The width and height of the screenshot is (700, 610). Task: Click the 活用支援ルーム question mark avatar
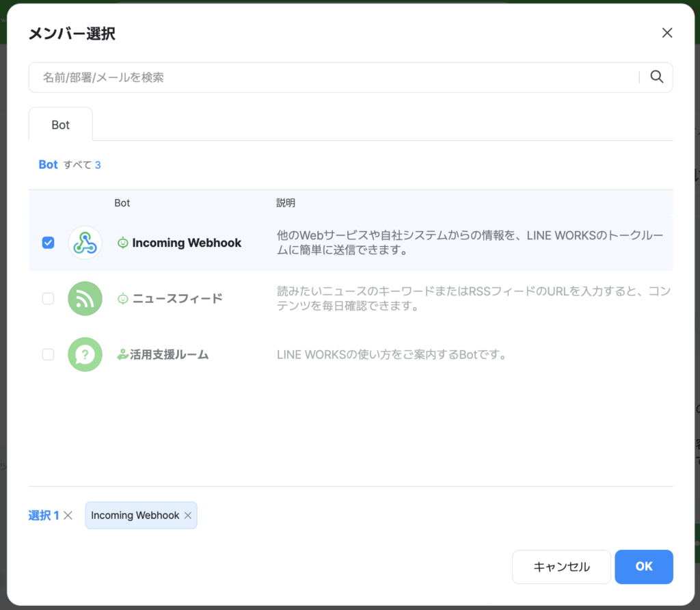click(x=85, y=354)
